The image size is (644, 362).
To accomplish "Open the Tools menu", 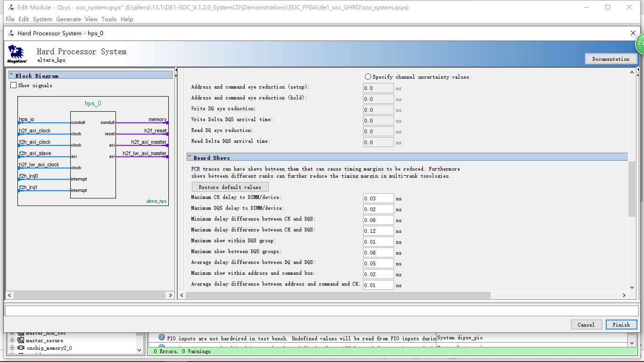I will click(x=108, y=19).
